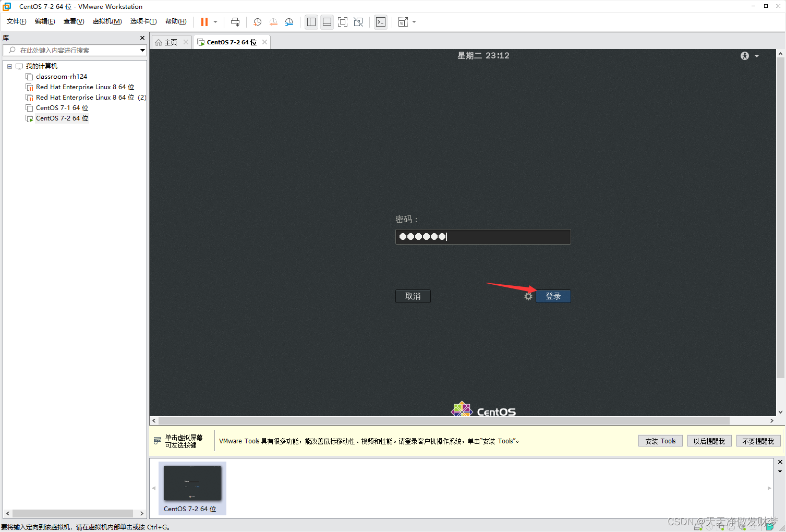Enter full screen mode

[343, 22]
